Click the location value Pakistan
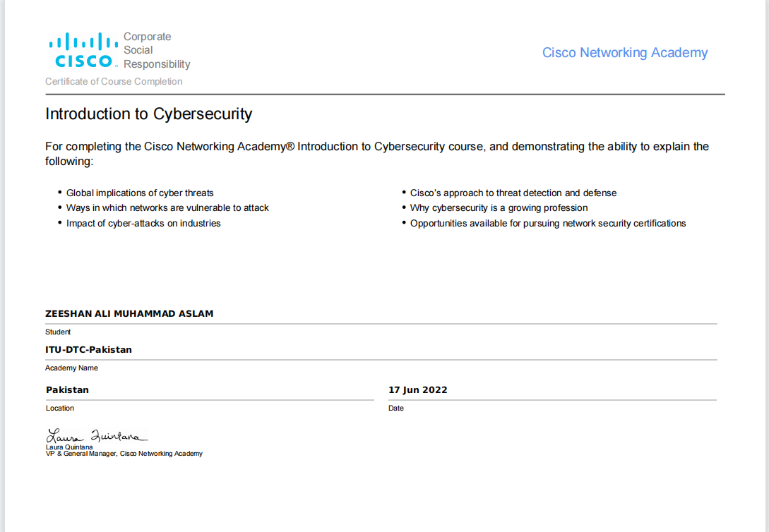The width and height of the screenshot is (769, 532). pyautogui.click(x=67, y=390)
